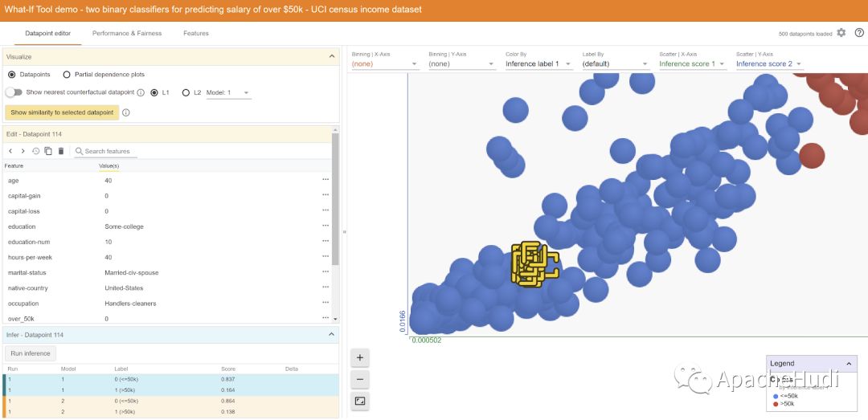868x420 pixels.
Task: Zoom out with the minus button
Action: [x=360, y=380]
